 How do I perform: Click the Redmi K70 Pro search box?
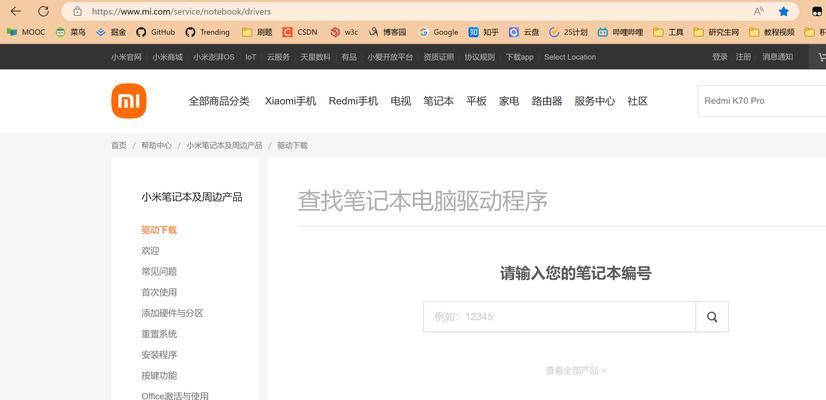point(762,101)
